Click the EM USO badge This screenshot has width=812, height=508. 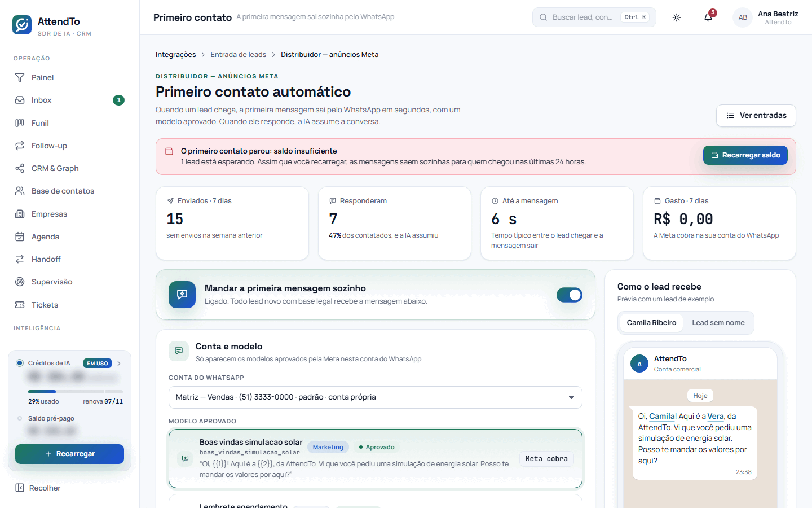pos(98,364)
